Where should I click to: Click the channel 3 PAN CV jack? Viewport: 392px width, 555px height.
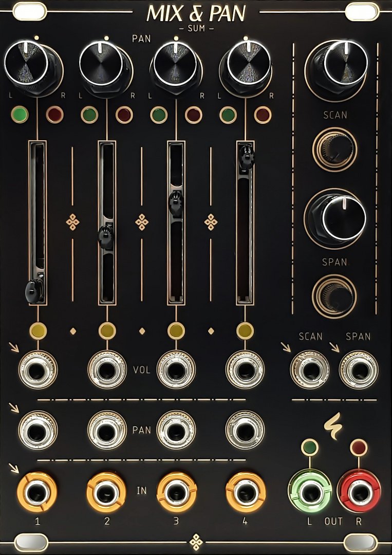176,430
